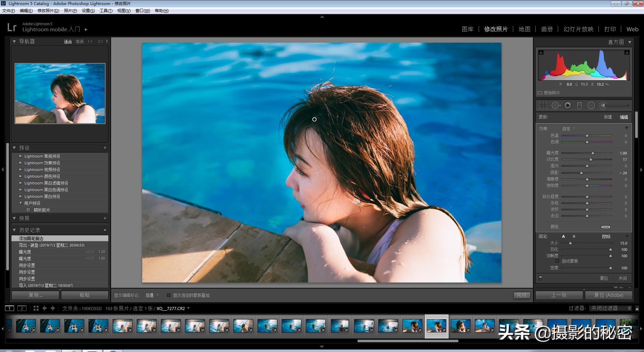Open the 照片(P) menu

coord(70,11)
